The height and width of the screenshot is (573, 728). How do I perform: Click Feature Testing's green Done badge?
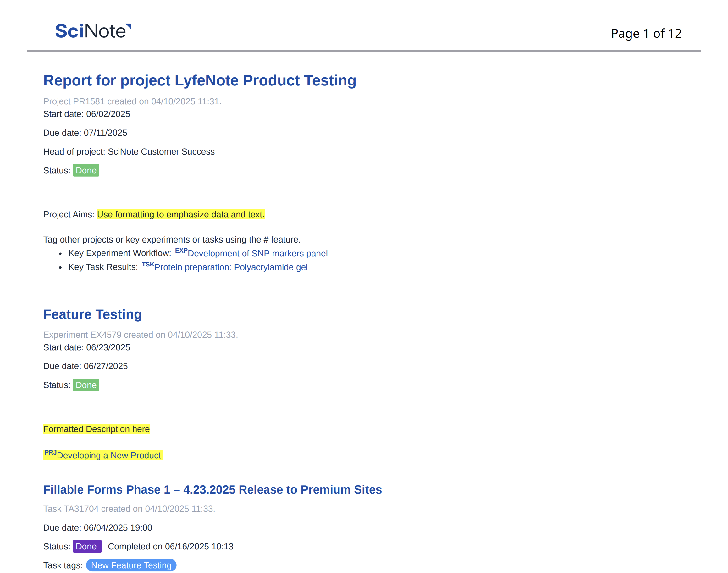tap(86, 385)
